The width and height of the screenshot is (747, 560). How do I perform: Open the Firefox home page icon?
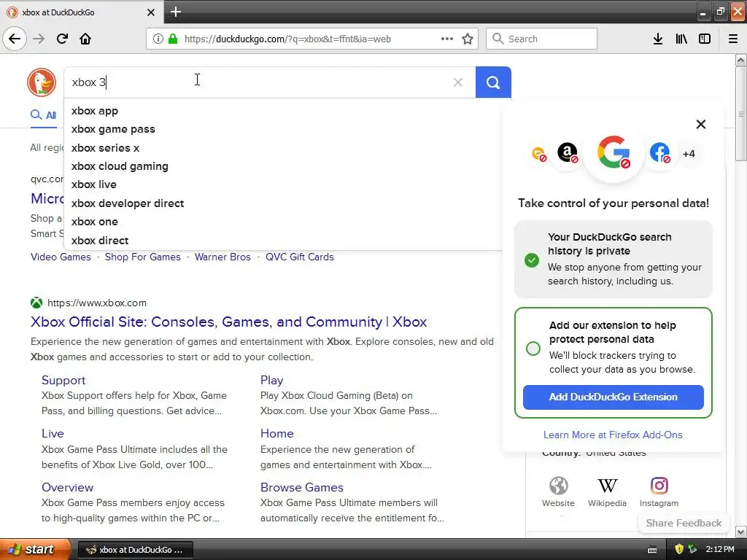(85, 39)
